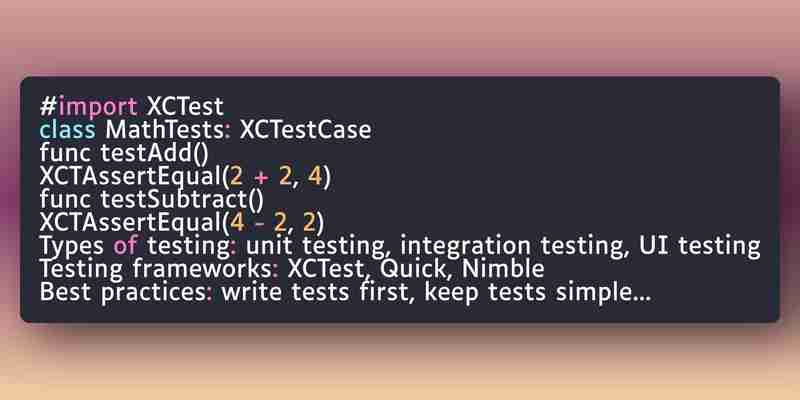Click the XCTestCase superclass name
Image resolution: width=800 pixels, height=400 pixels.
click(x=306, y=130)
